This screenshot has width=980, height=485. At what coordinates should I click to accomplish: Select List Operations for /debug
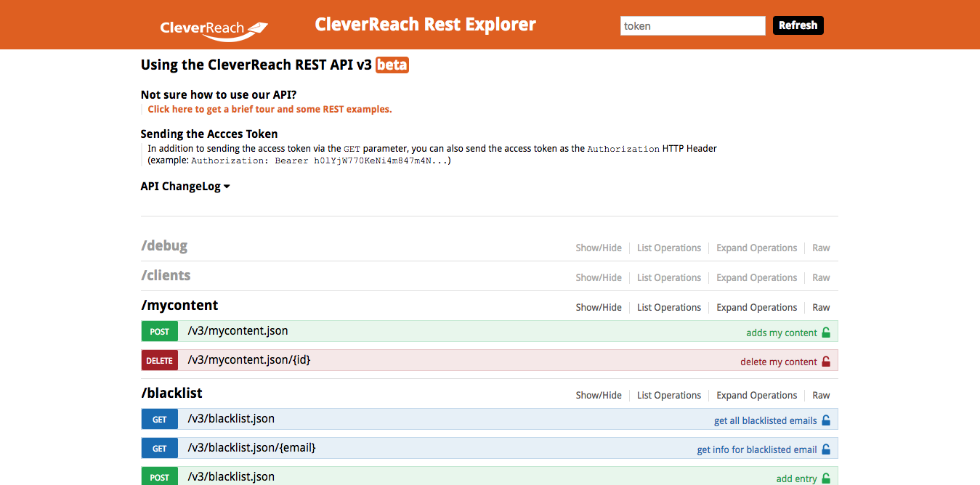click(x=669, y=248)
